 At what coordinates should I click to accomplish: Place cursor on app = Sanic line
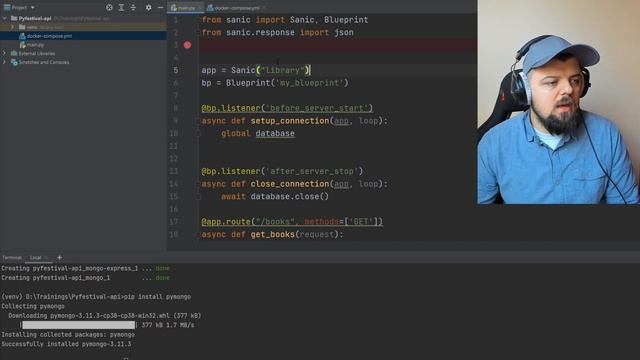(256, 70)
